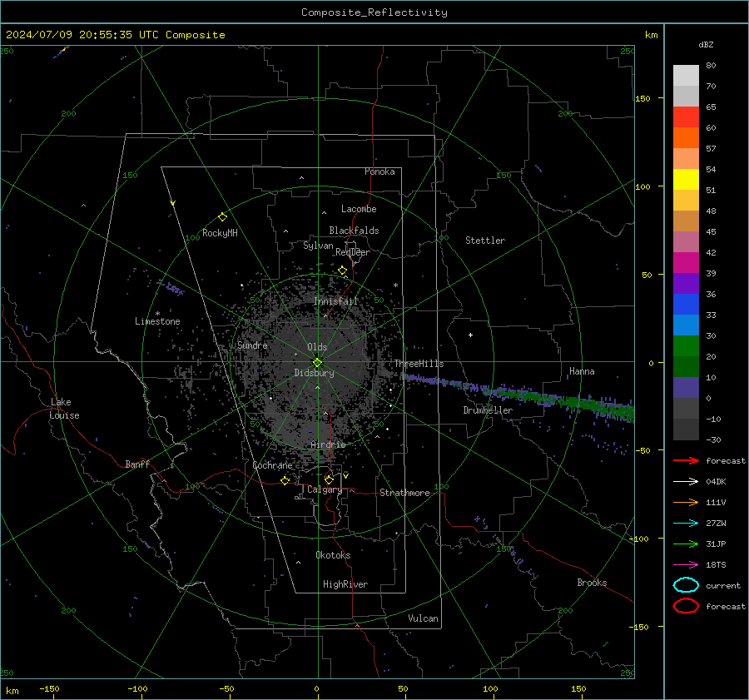Click the red forecast arrow in legend
Image resolution: width=749 pixels, height=700 pixels.
686,460
